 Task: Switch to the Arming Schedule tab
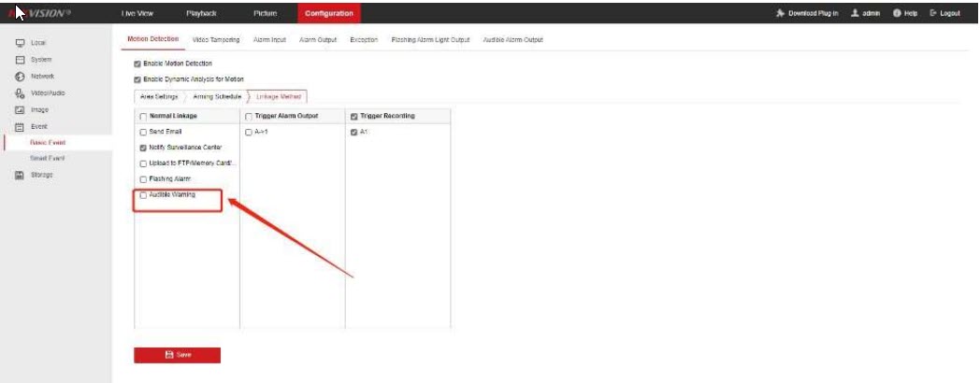click(x=216, y=96)
